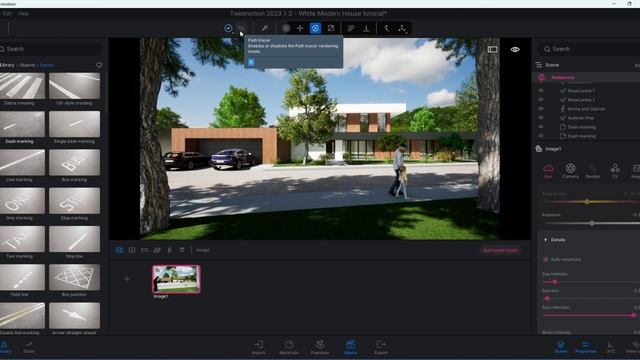Toggle Stats panel button in footer
This screenshot has width=640, height=360.
[29, 347]
